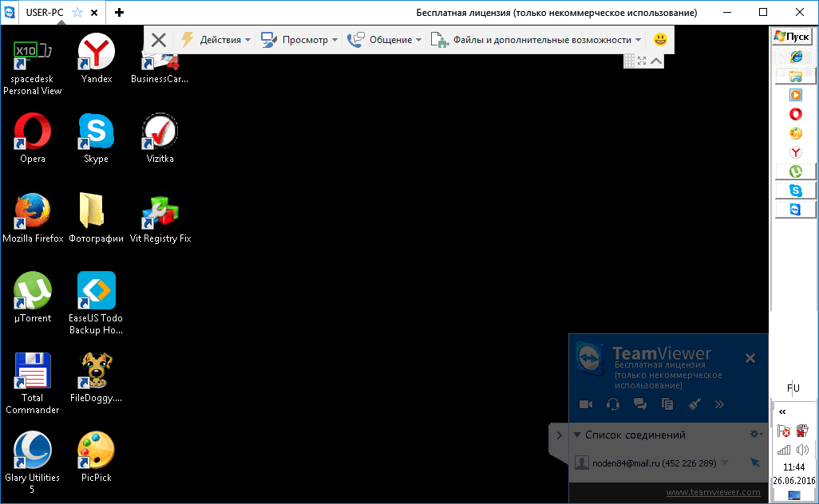819x504 pixels.
Task: Start video in TeamViewer panel
Action: coord(586,404)
